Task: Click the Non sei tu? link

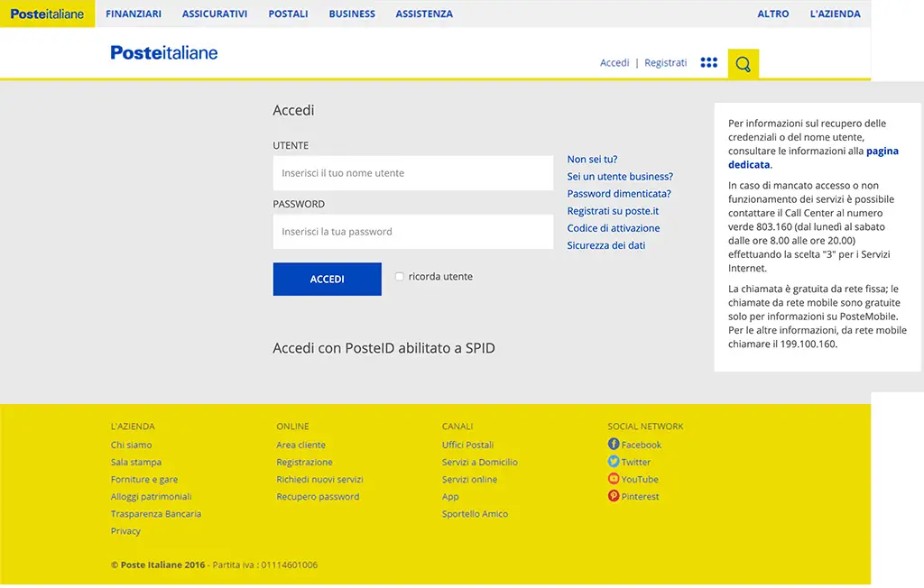Action: (x=592, y=159)
